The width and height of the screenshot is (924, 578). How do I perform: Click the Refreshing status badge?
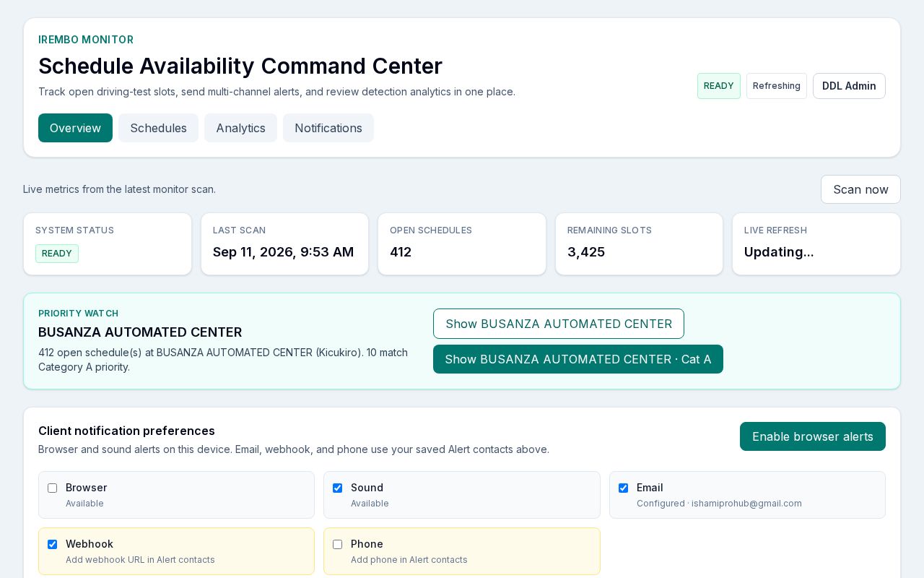(x=777, y=86)
